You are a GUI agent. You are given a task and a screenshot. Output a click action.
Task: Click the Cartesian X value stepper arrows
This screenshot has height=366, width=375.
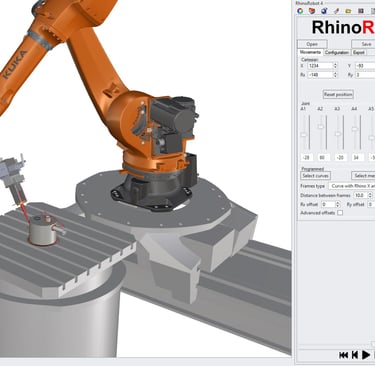335,66
